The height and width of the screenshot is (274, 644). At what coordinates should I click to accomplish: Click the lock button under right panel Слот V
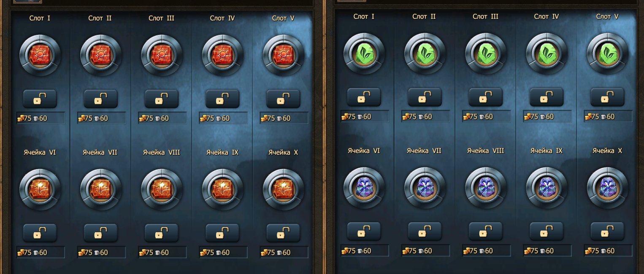tap(607, 97)
